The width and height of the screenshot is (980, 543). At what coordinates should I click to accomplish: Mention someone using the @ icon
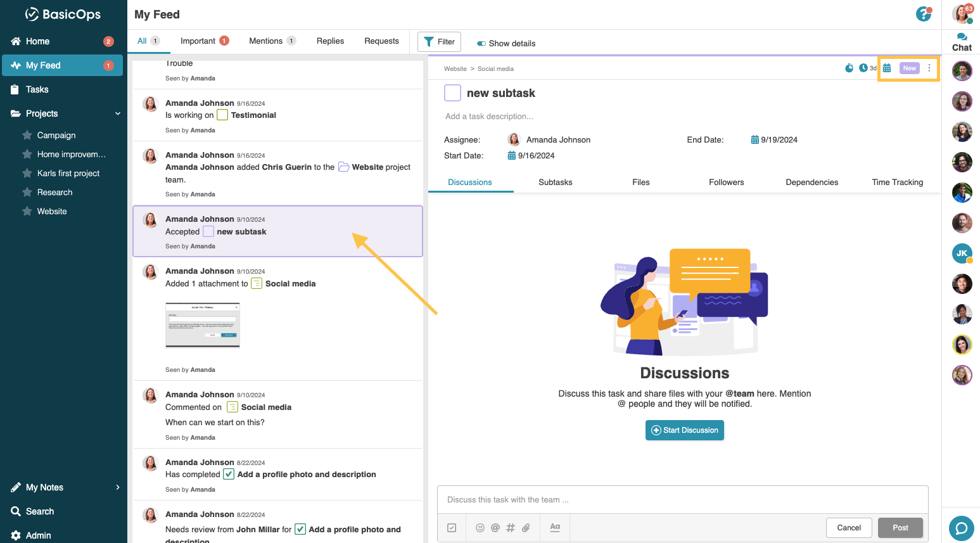495,527
